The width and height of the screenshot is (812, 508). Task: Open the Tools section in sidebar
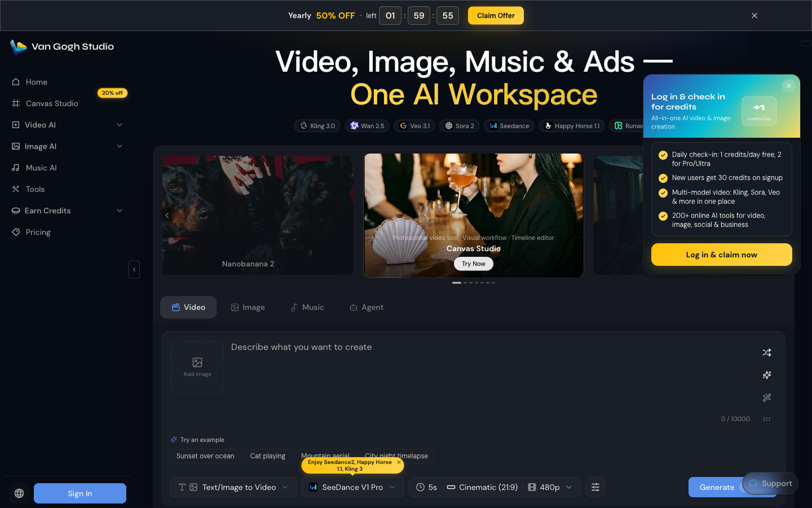(x=68, y=189)
